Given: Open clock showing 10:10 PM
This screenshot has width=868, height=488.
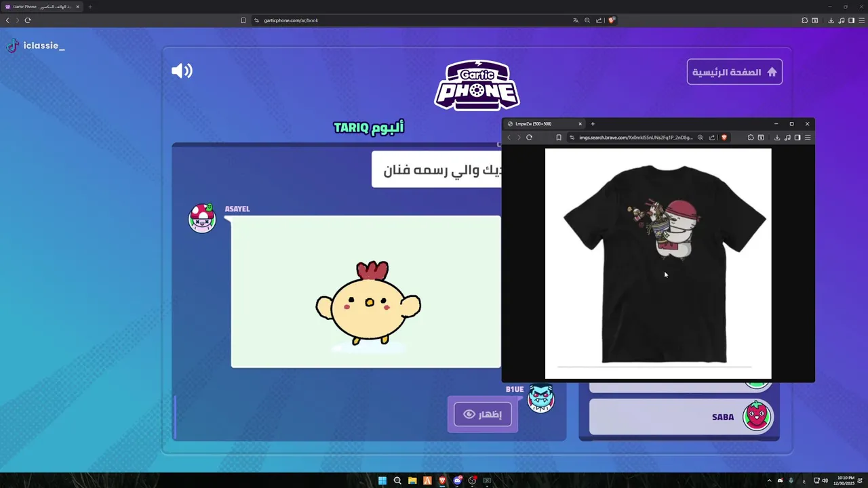Looking at the screenshot, I should 846,481.
